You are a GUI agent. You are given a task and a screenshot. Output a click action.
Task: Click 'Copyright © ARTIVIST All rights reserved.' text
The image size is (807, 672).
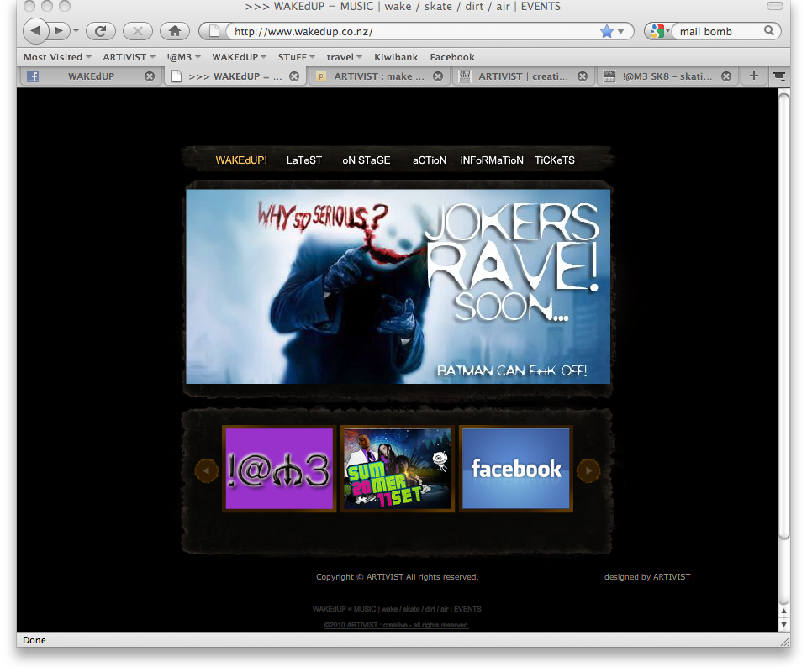click(398, 577)
